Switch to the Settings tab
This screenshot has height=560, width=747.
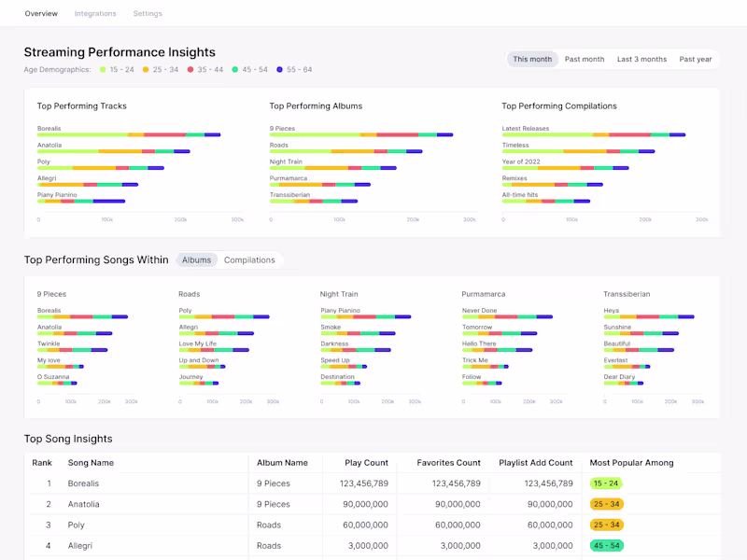coord(148,14)
